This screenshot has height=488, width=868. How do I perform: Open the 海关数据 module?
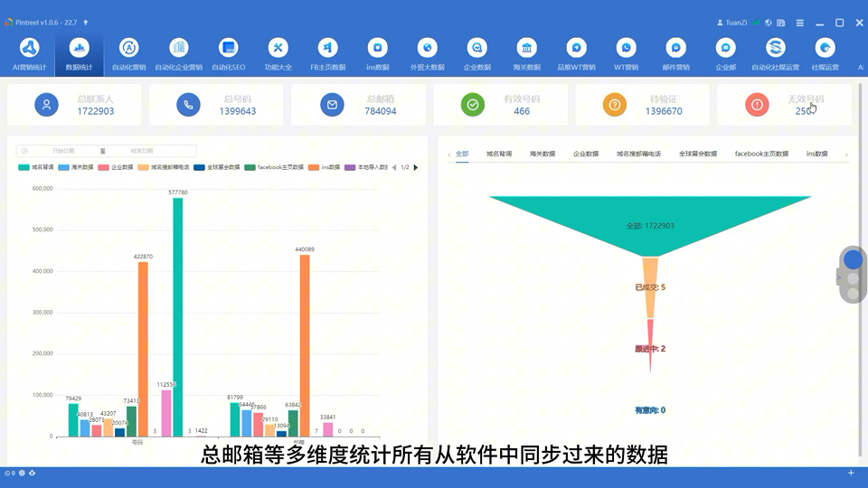(x=526, y=53)
